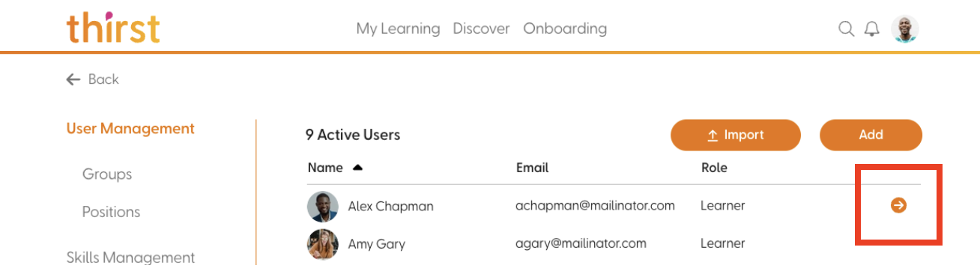Click Alex Chapman's profile photo
This screenshot has height=274, width=980.
tap(323, 206)
